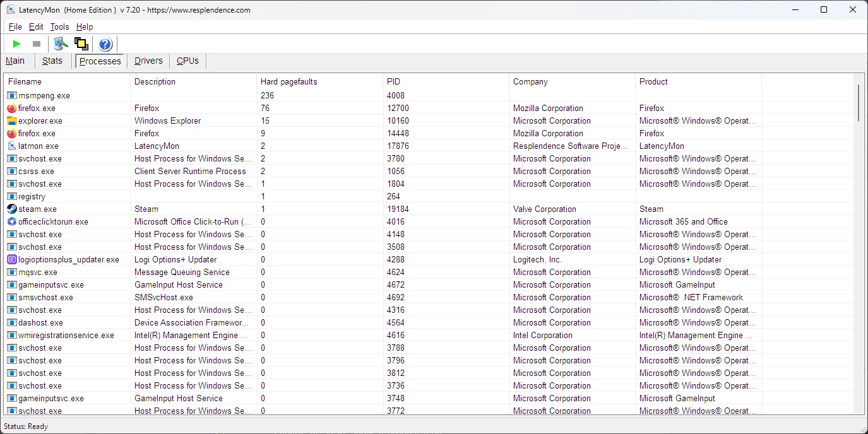Click the logioptionsplus_updater.exe icon
The width and height of the screenshot is (868, 434).
pos(12,260)
